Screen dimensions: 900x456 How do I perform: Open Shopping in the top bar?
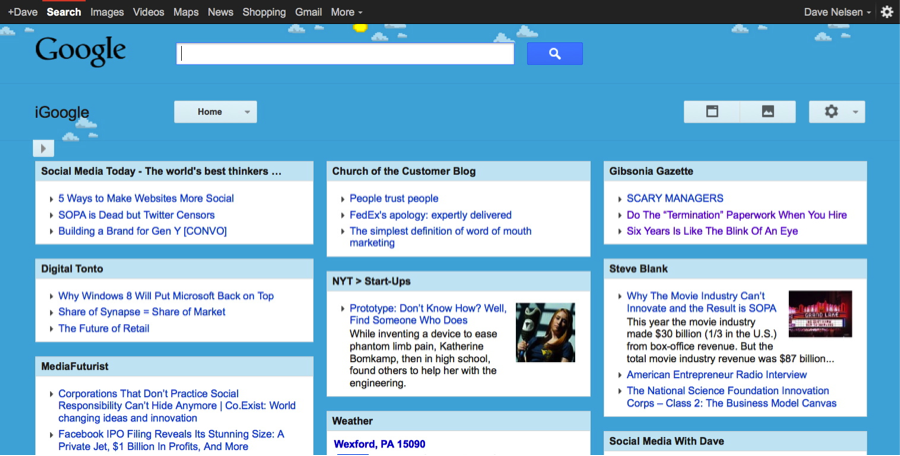[x=264, y=12]
